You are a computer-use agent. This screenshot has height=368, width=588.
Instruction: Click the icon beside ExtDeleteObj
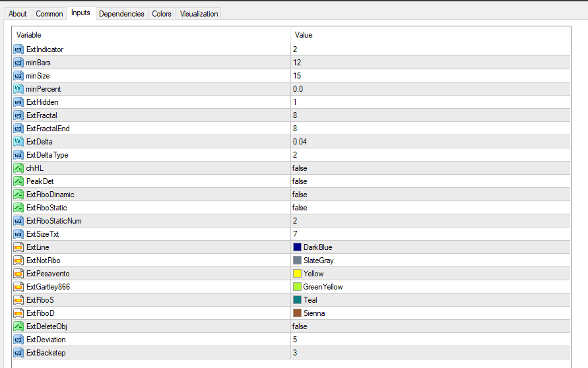pyautogui.click(x=18, y=326)
